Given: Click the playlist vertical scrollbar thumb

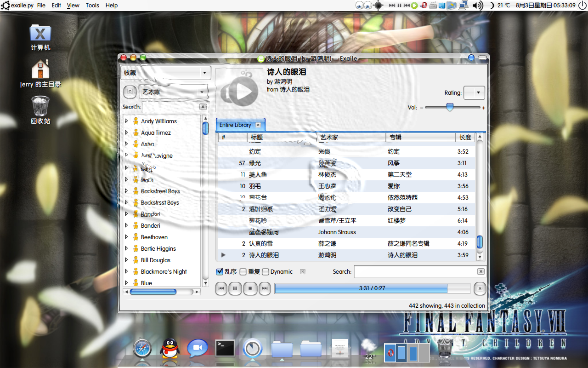Looking at the screenshot, I should coord(480,242).
